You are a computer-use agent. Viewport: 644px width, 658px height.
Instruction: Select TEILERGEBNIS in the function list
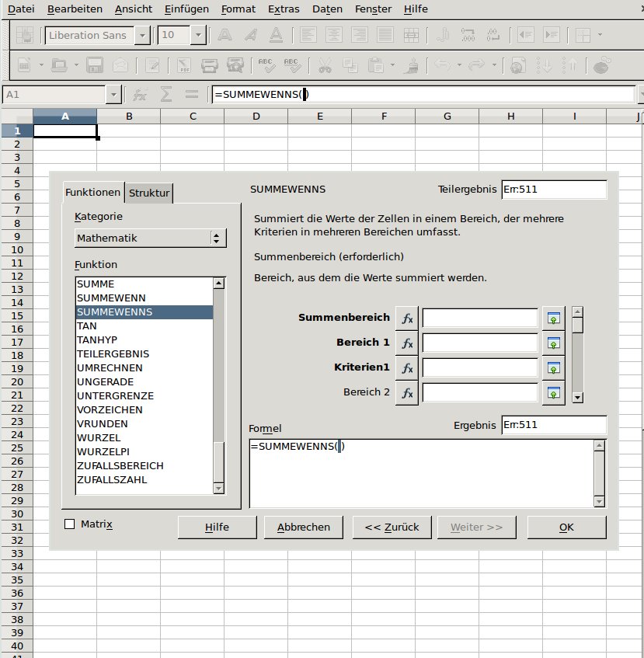144,353
